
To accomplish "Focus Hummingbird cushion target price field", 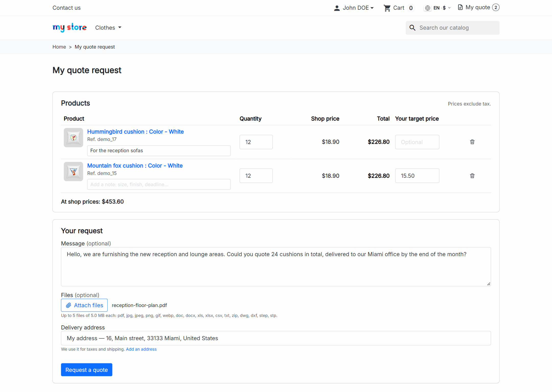I will pyautogui.click(x=417, y=142).
